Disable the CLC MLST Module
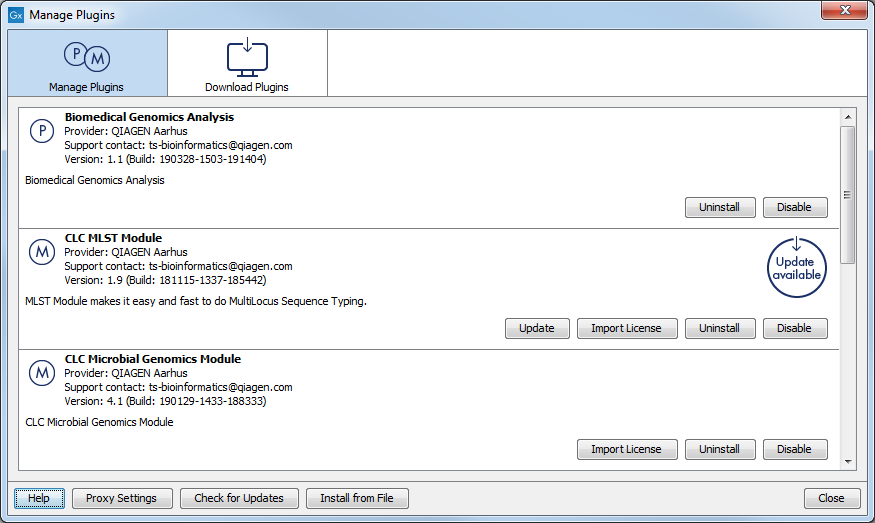 coord(794,328)
